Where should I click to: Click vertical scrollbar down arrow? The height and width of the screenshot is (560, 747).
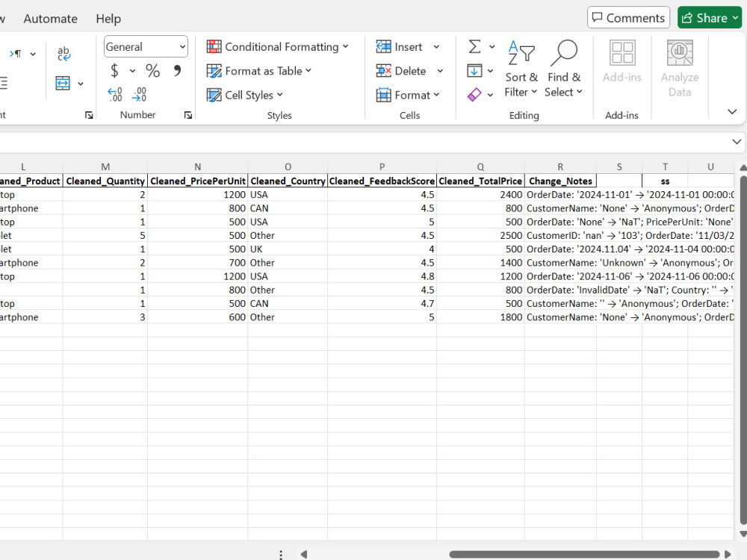point(743,534)
